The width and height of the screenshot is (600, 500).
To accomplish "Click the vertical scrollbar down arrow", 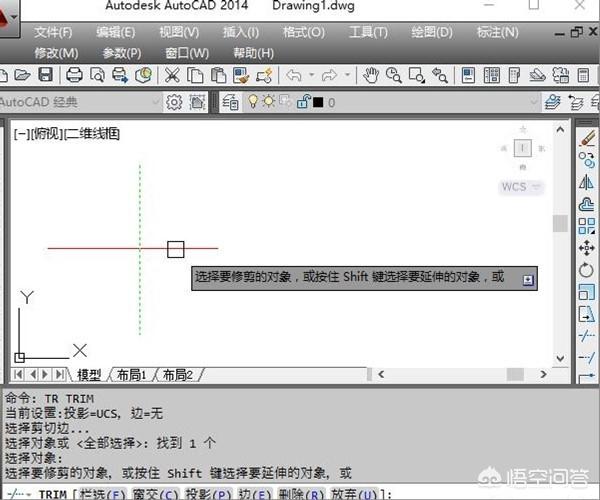I will [560, 358].
